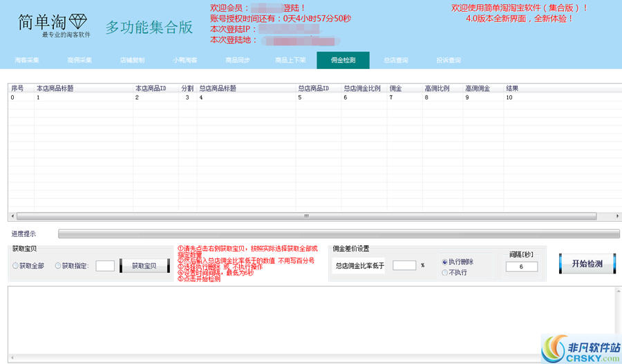Click the diamond logo icon
This screenshot has height=364, width=622.
pos(77,21)
